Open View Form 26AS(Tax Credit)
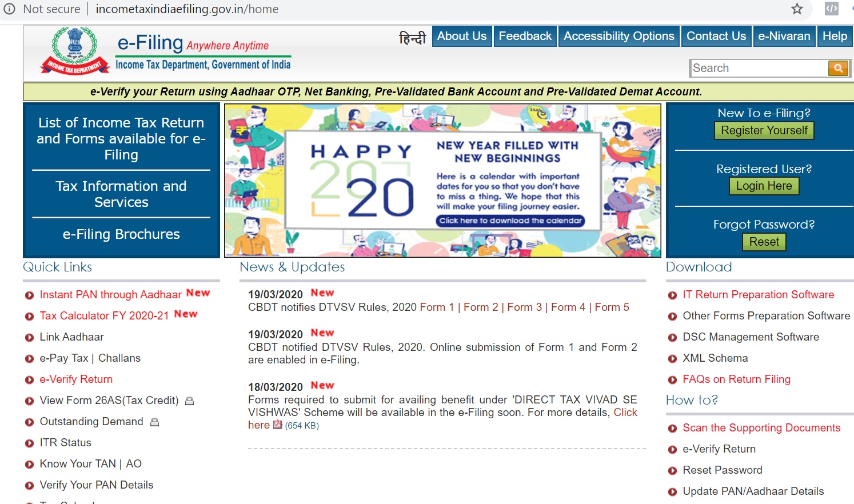 coord(109,400)
